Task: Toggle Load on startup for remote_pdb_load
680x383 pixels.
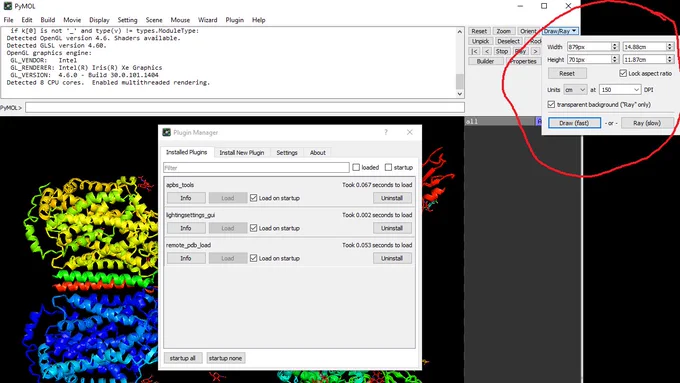Action: 254,258
